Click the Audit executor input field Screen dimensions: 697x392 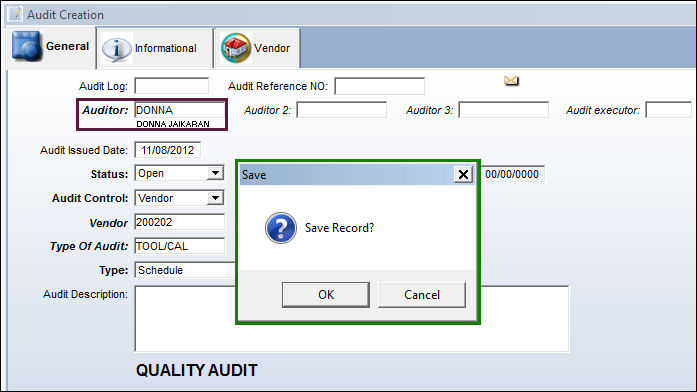pos(669,110)
